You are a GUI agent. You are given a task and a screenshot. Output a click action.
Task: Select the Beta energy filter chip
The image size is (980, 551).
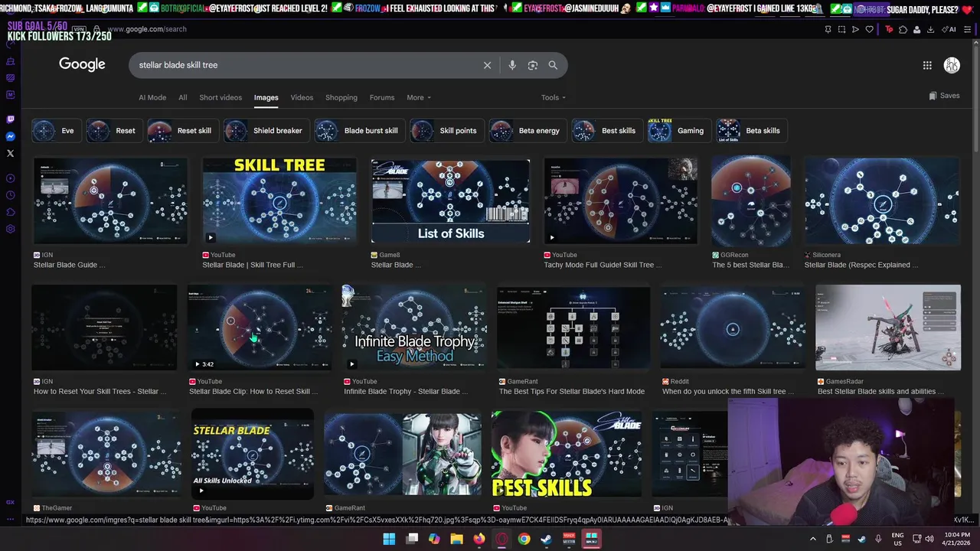(528, 131)
